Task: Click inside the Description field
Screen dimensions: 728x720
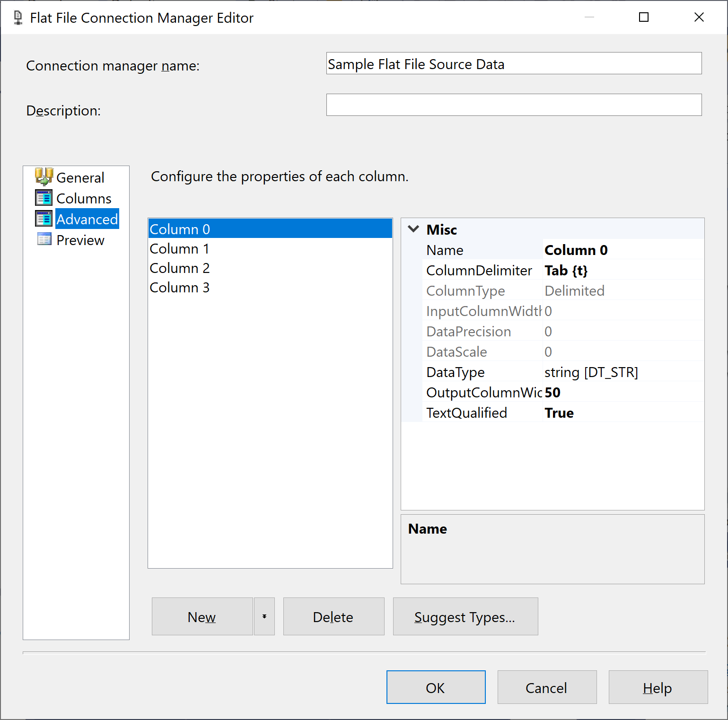Action: (x=513, y=105)
